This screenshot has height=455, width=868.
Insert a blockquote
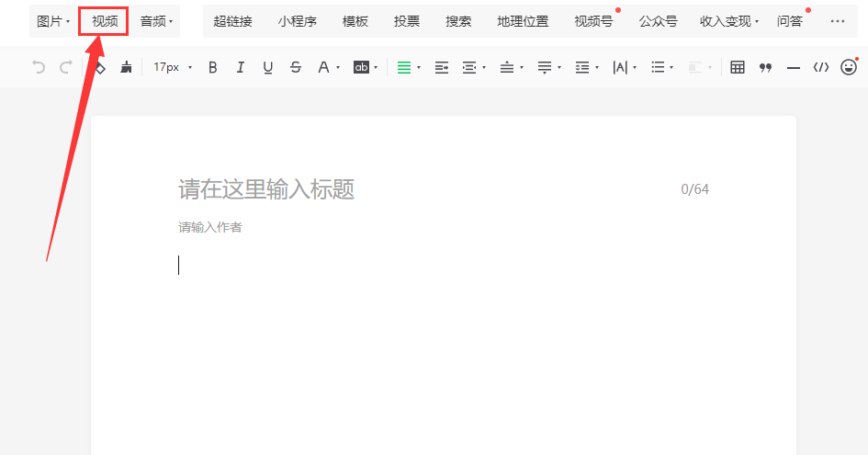766,68
